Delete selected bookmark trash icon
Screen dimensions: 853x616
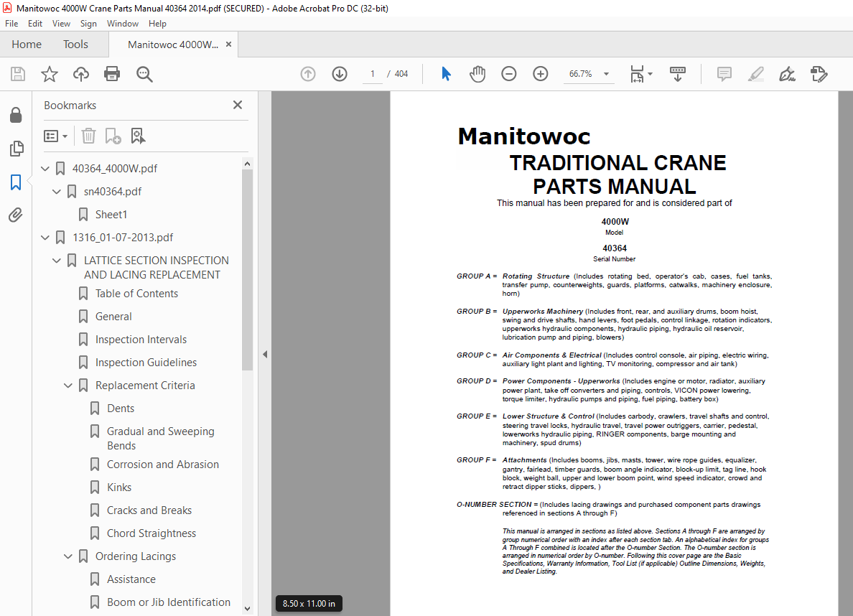(x=88, y=136)
